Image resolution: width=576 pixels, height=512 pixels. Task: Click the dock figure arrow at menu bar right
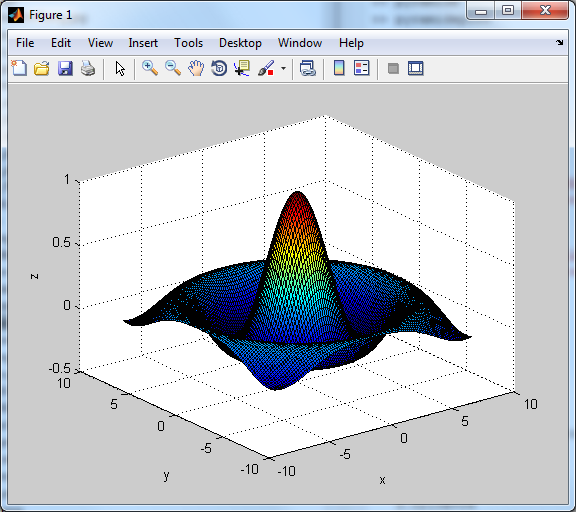[559, 43]
